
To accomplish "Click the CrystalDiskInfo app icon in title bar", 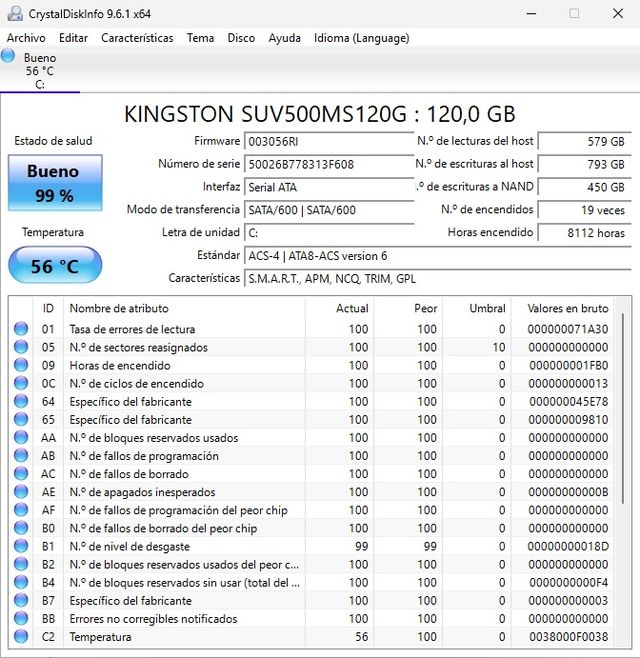I will (x=15, y=13).
